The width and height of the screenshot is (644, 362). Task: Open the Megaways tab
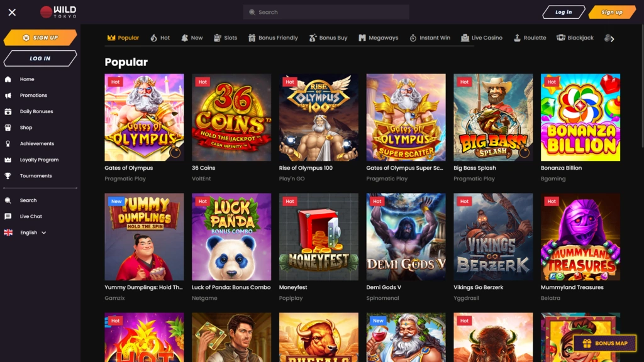378,38
